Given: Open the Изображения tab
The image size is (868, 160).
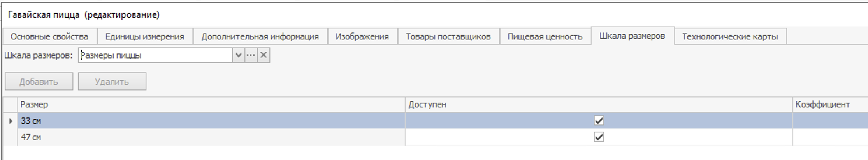Looking at the screenshot, I should pos(362,37).
